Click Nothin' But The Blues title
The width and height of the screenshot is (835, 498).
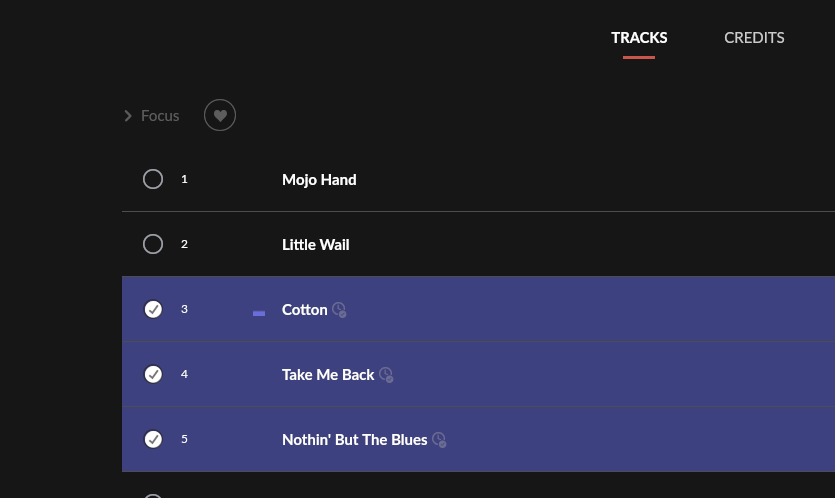[354, 439]
